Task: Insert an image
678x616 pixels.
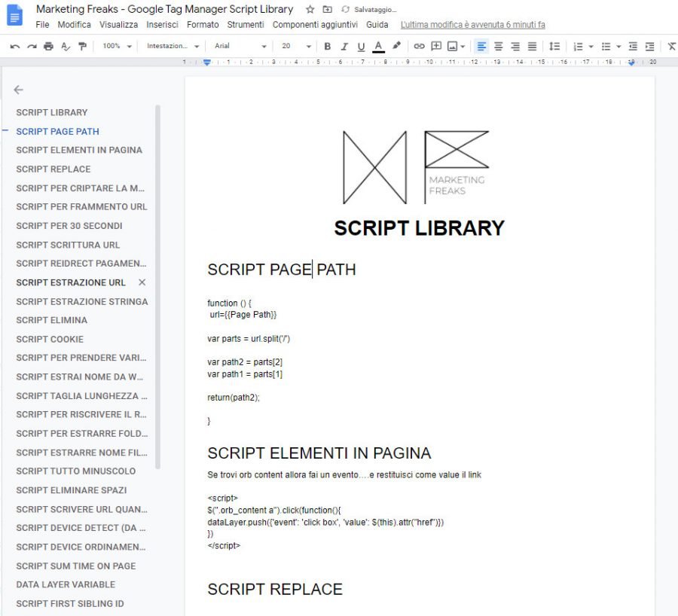Action: pos(452,46)
